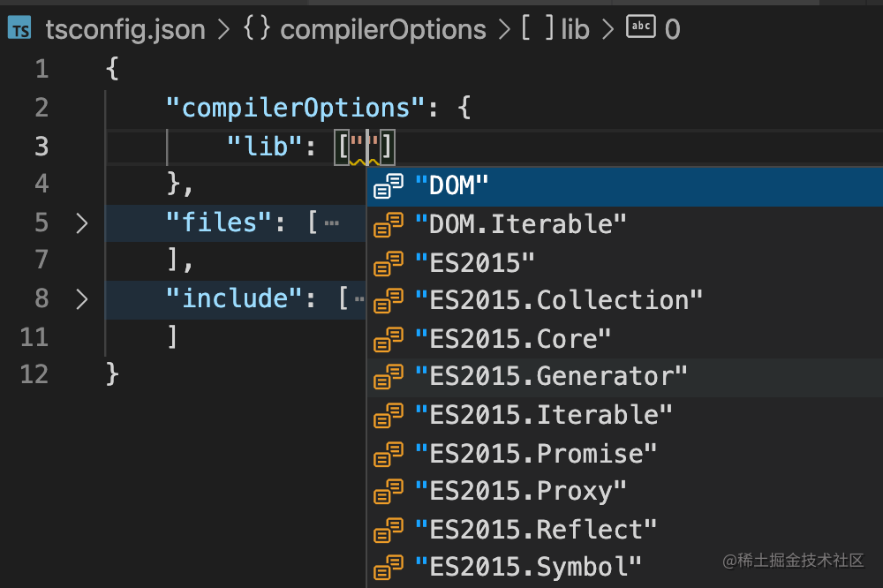
Task: Click the curly braces icon before compilerOptions
Action: point(256,29)
